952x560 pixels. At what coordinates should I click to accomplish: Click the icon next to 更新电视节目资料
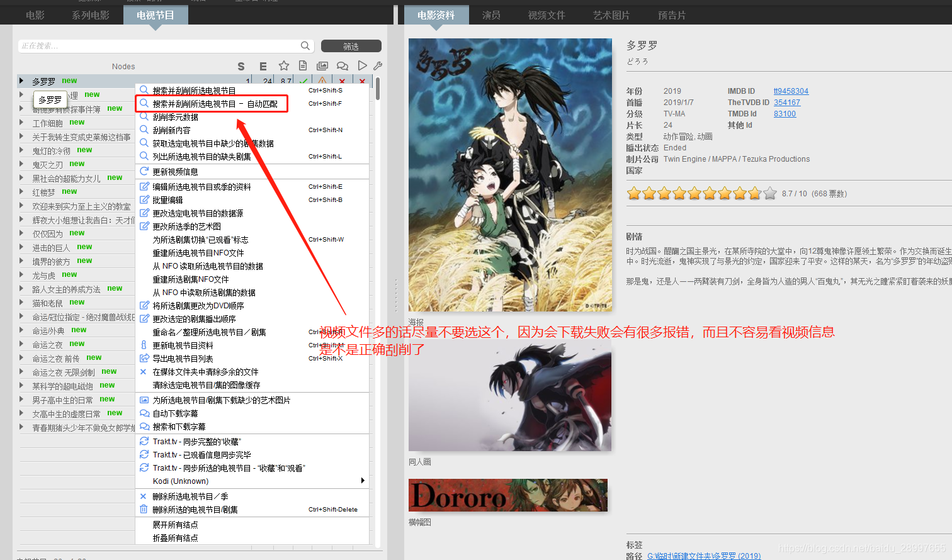144,345
